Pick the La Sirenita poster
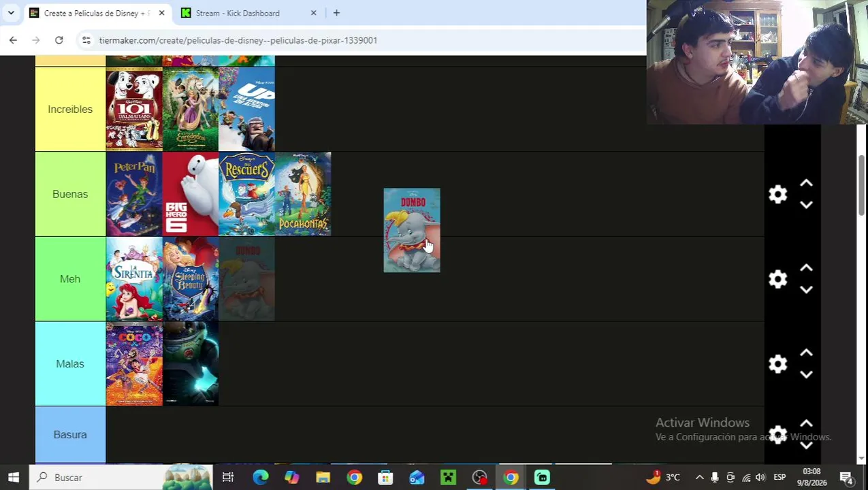 click(x=134, y=279)
